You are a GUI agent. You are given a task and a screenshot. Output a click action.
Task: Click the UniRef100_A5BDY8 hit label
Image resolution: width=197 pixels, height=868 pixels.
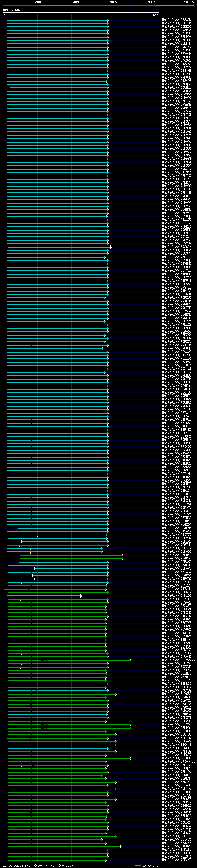pyautogui.click(x=177, y=555)
